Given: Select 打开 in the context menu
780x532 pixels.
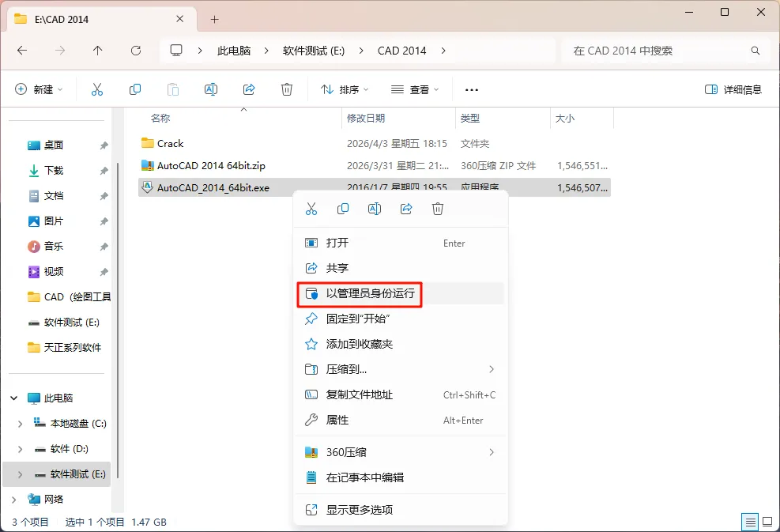Looking at the screenshot, I should point(401,243).
